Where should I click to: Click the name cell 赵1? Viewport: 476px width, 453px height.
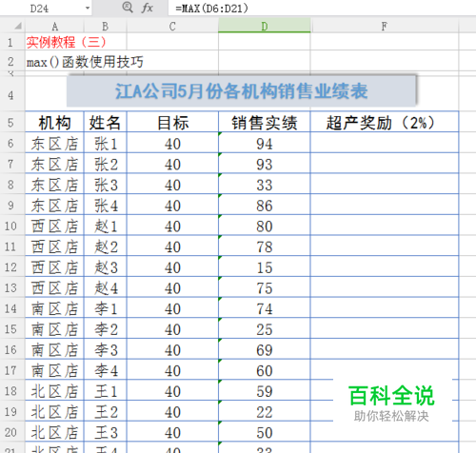tap(106, 226)
